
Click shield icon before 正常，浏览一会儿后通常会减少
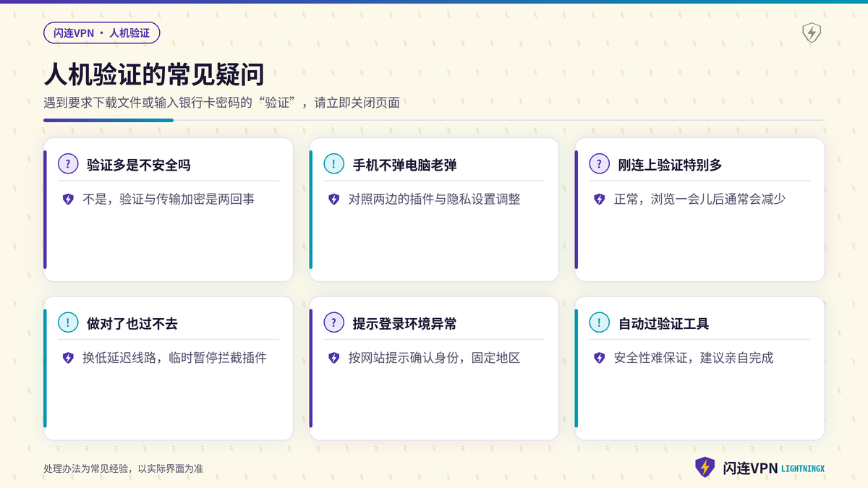coord(599,199)
